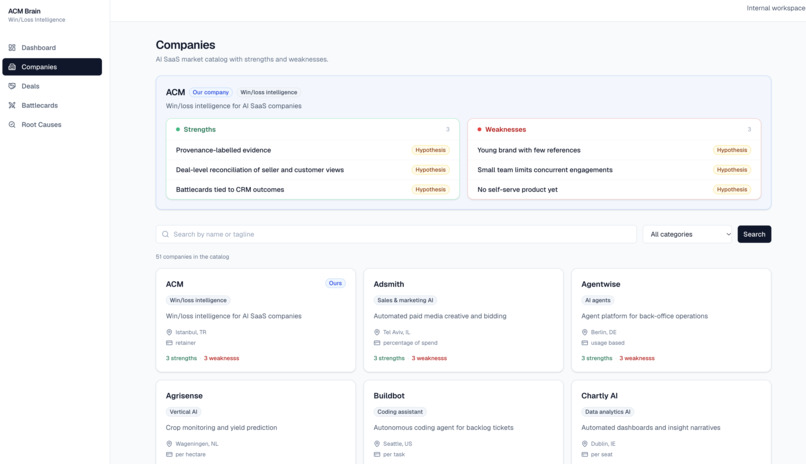Go to Deals in the sidebar
Viewport: 806px width, 464px height.
(52, 86)
